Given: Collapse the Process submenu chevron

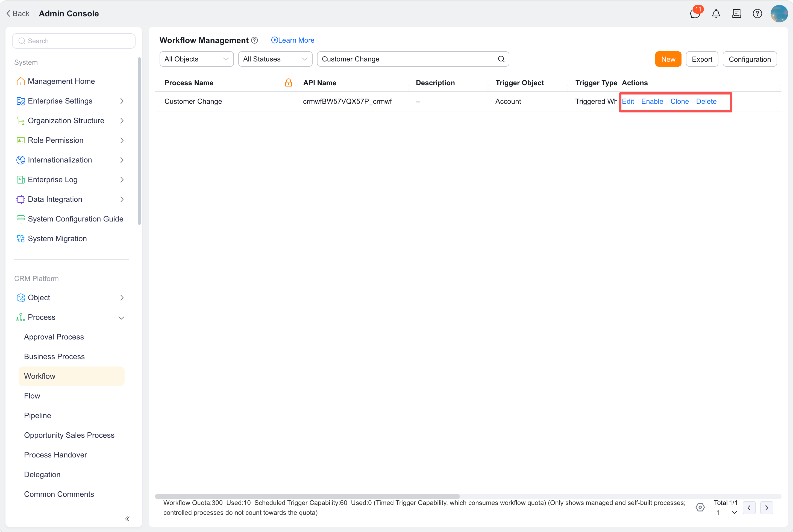Looking at the screenshot, I should [x=121, y=318].
